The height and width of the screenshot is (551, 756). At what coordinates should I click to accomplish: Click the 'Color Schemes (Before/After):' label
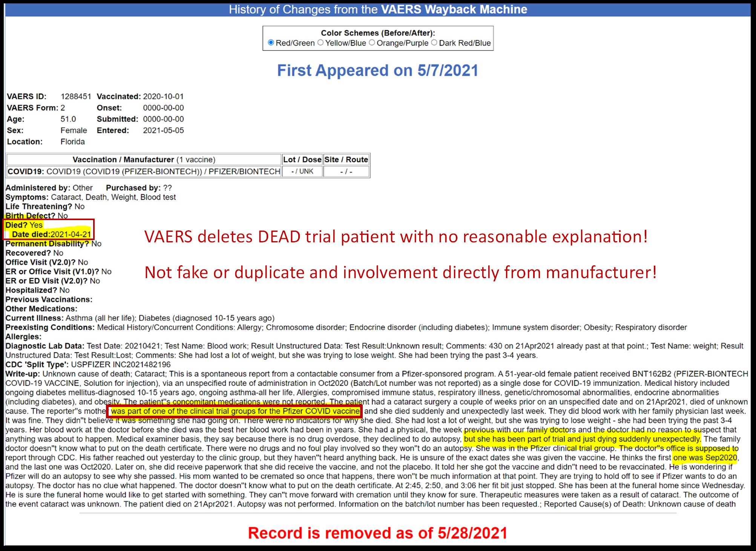pos(378,33)
